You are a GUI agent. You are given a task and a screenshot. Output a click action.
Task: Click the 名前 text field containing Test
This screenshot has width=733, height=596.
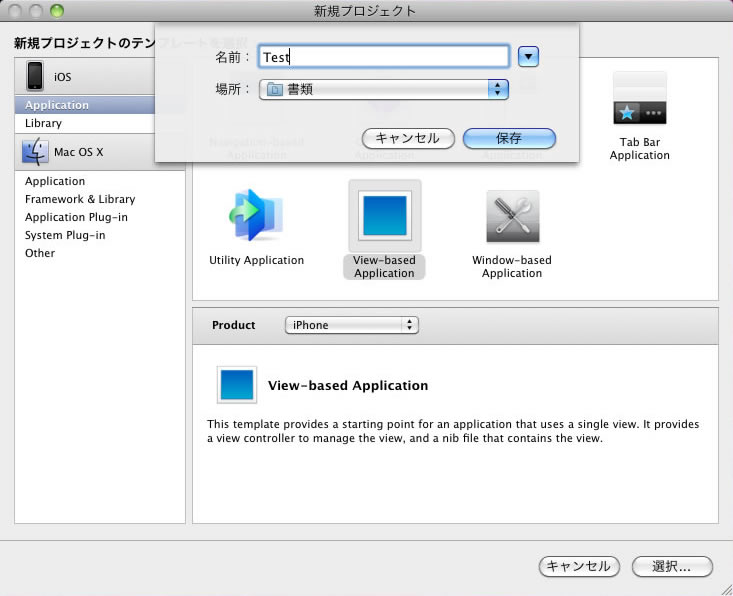point(383,57)
